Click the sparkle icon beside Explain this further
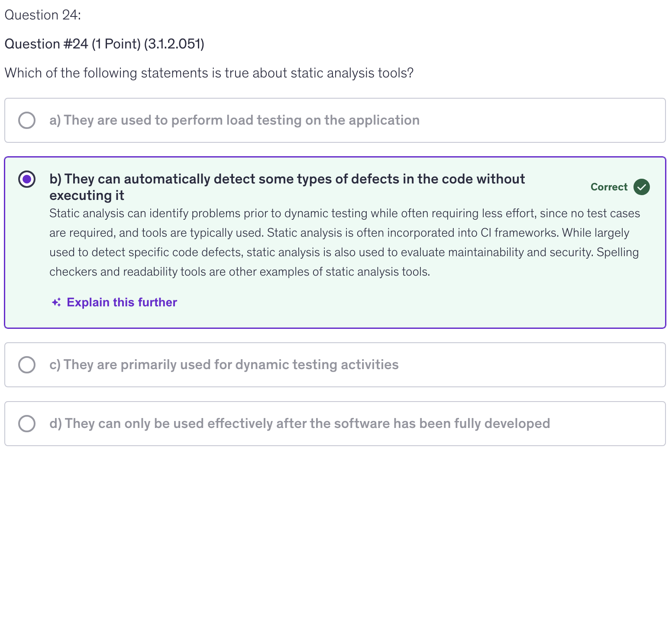Image resolution: width=672 pixels, height=643 pixels. (56, 302)
